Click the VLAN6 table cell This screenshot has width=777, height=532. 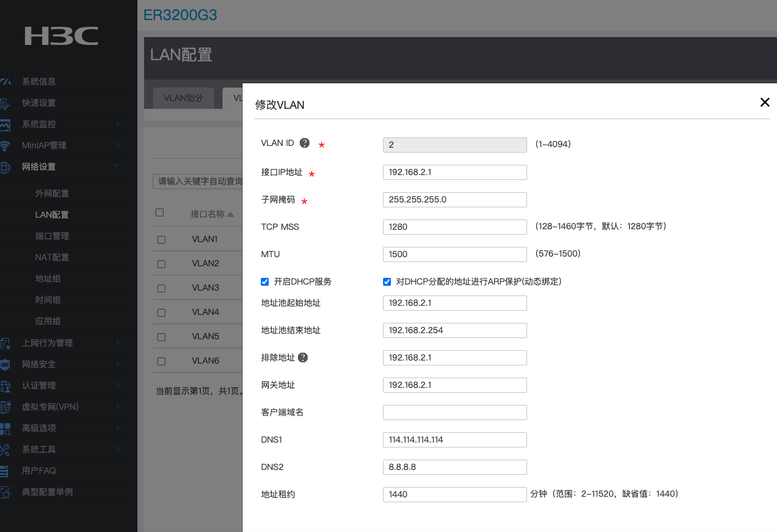(205, 361)
